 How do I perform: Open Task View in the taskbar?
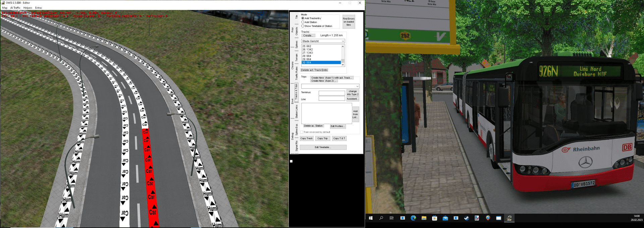pyautogui.click(x=391, y=218)
